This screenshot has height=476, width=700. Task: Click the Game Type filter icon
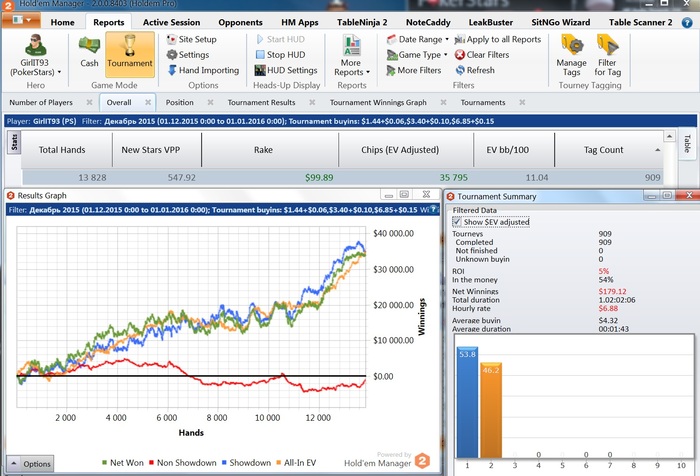392,55
